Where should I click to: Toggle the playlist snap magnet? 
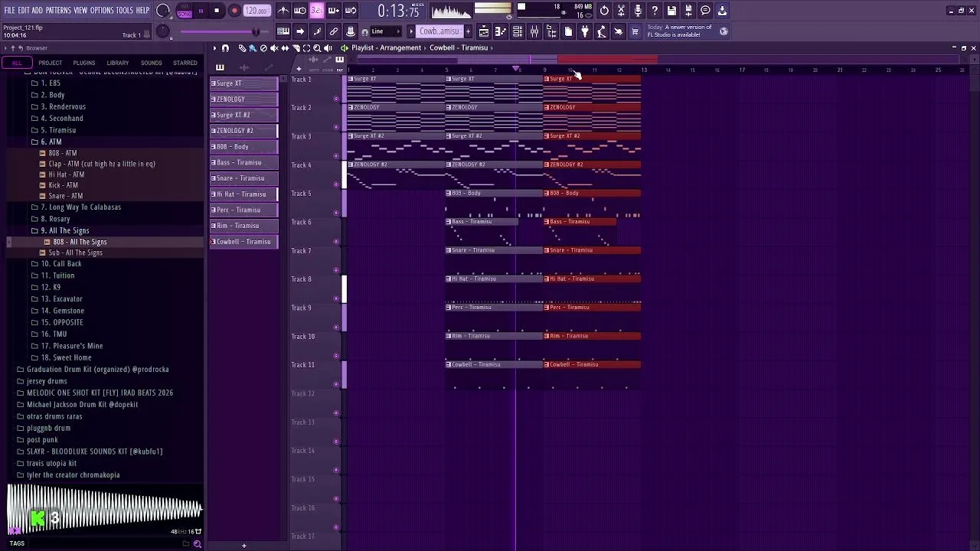[225, 48]
